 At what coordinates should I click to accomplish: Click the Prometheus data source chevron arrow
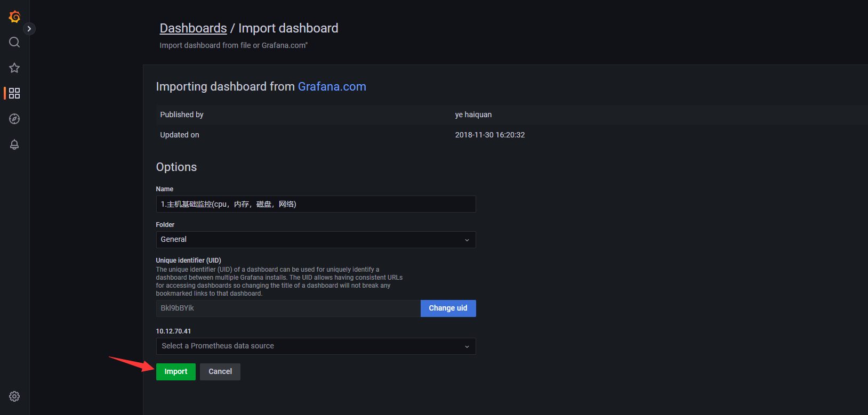467,347
